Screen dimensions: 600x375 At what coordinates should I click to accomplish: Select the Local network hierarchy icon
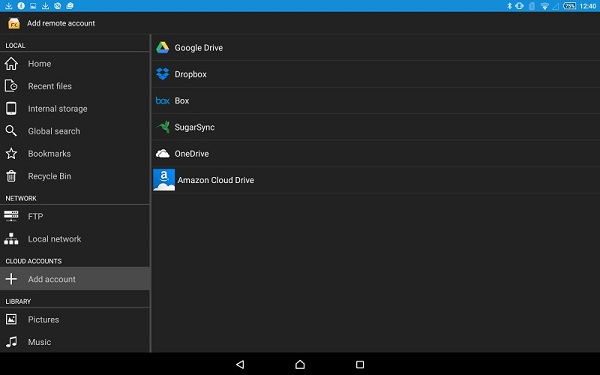(x=11, y=239)
